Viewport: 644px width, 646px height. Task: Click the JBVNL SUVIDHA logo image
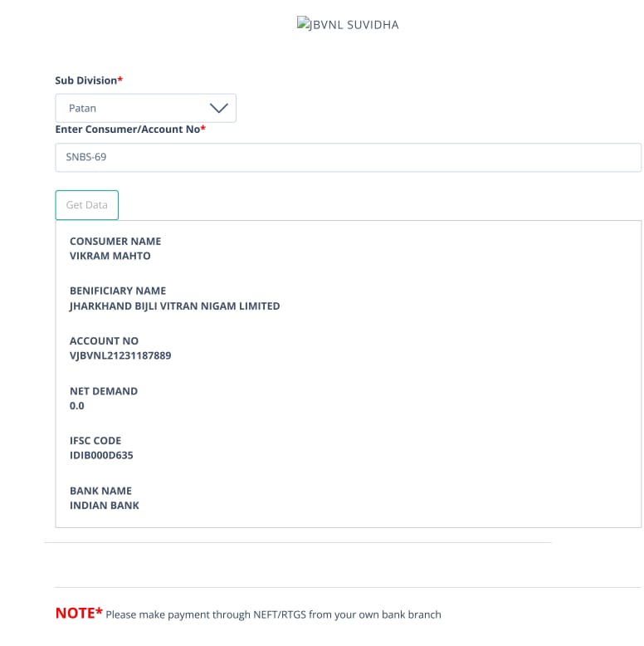click(348, 24)
